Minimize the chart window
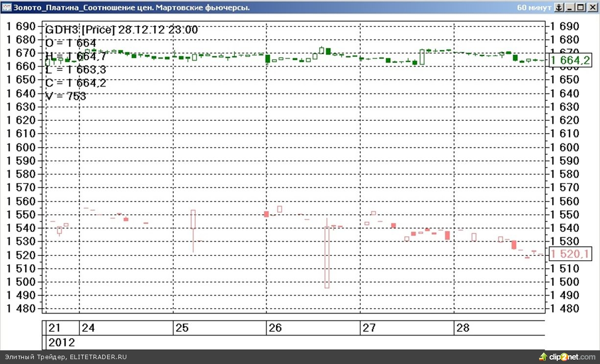The height and width of the screenshot is (364, 600). click(570, 7)
